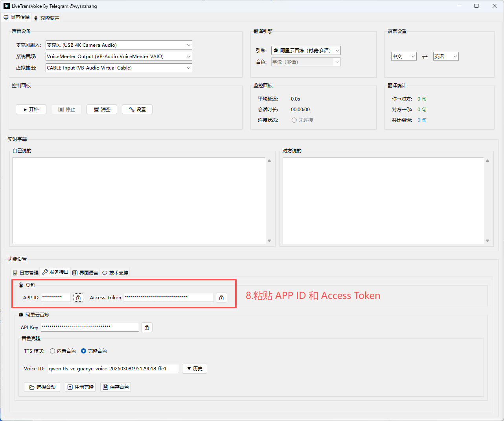Open 设置 settings button
The width and height of the screenshot is (504, 421).
(137, 110)
